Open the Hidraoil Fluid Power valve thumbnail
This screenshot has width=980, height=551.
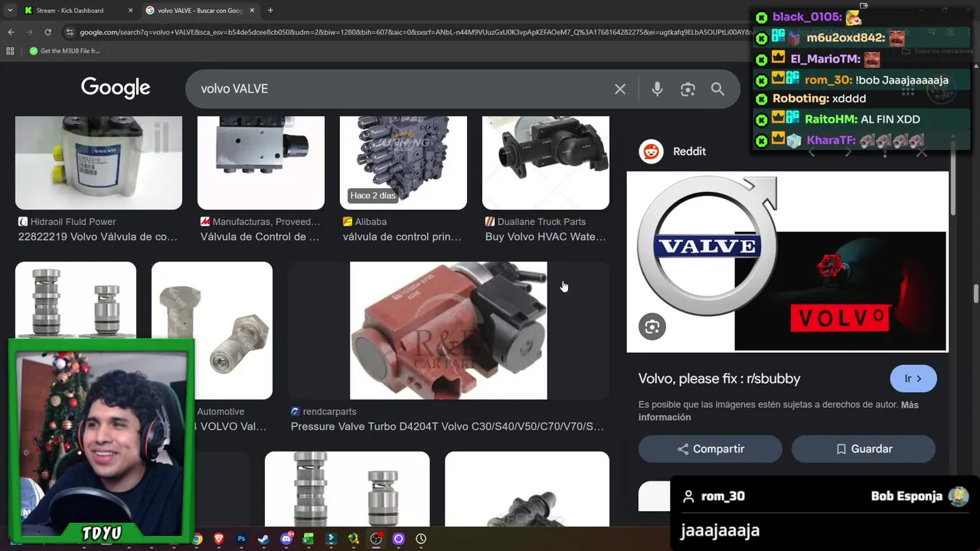99,162
